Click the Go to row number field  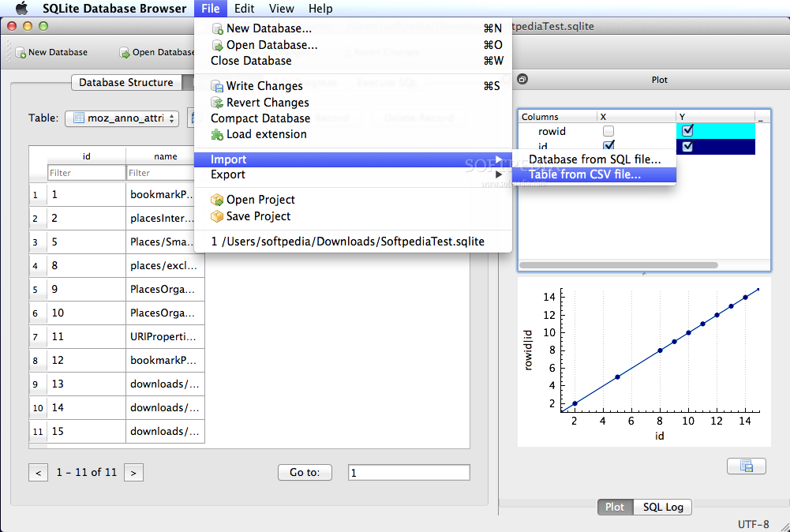pyautogui.click(x=409, y=473)
